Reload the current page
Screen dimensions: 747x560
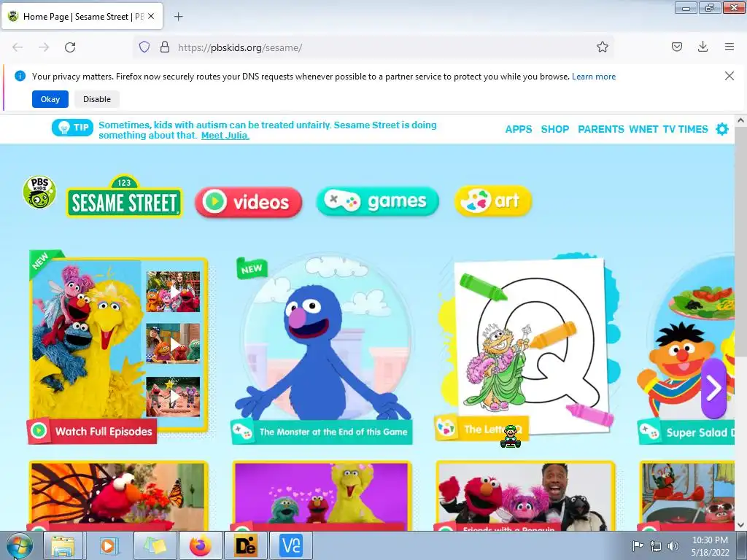click(70, 47)
